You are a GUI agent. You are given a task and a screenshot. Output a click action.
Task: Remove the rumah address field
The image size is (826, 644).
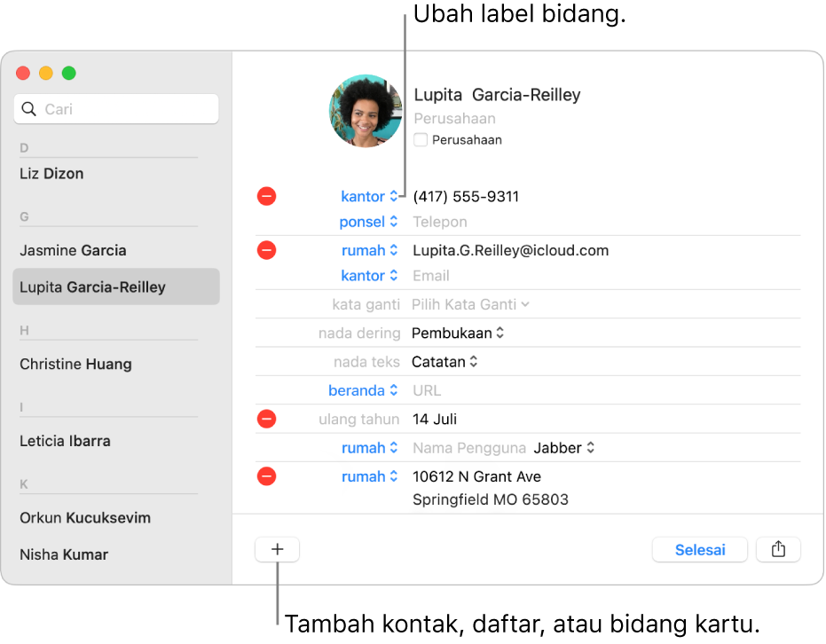[266, 476]
